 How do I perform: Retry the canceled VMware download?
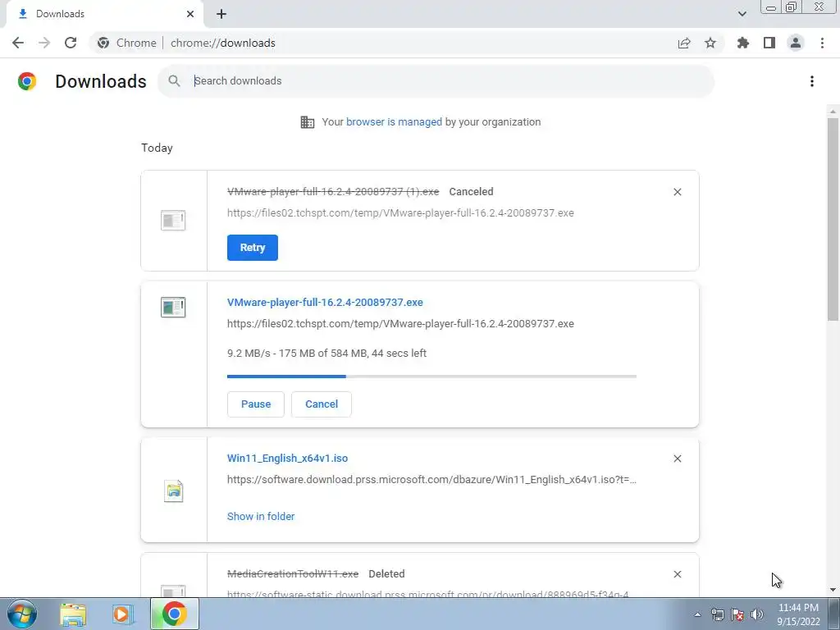(253, 248)
